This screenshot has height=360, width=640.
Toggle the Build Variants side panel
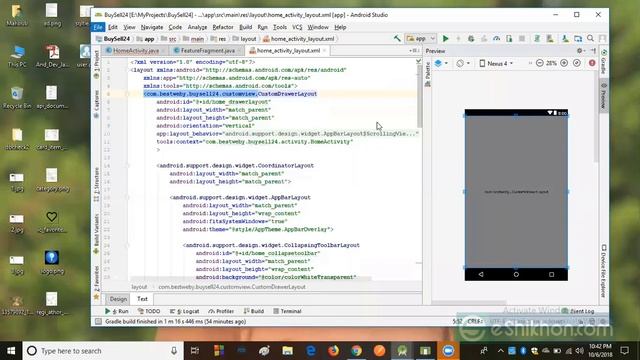pyautogui.click(x=97, y=234)
